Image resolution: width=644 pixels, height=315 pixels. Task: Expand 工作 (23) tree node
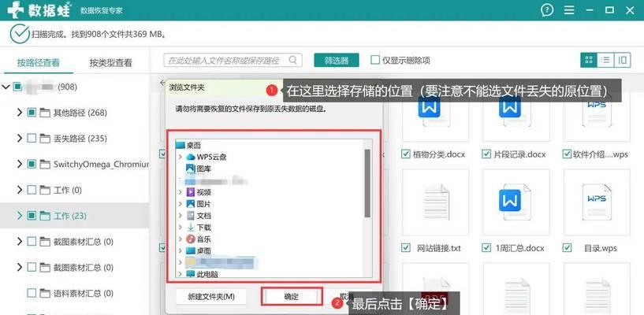coord(19,216)
